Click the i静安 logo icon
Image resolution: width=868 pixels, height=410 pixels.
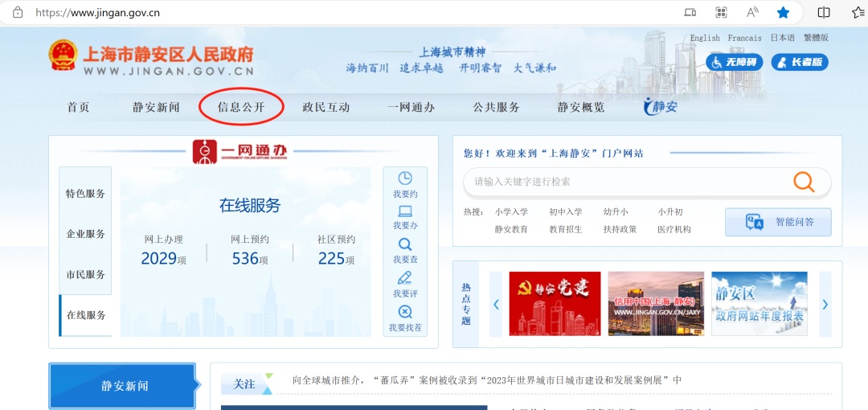[x=661, y=106]
